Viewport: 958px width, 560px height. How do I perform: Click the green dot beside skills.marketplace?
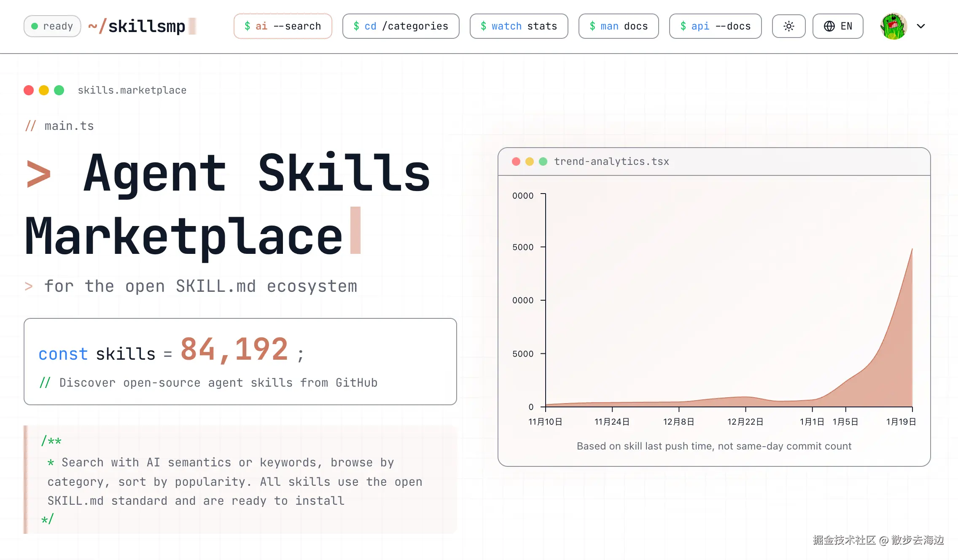tap(59, 90)
